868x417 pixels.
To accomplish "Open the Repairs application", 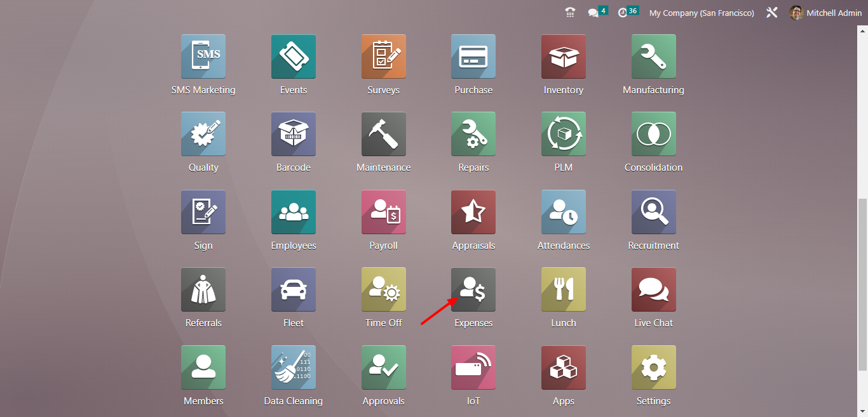I will click(473, 143).
